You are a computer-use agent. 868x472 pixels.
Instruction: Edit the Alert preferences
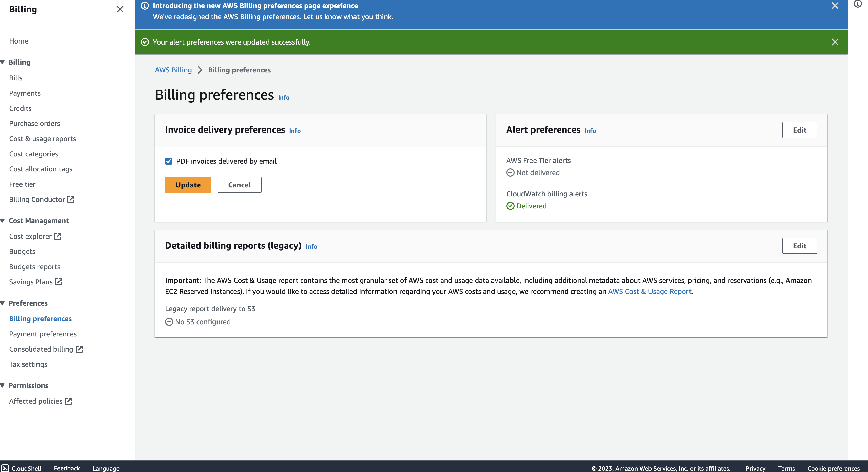(799, 130)
